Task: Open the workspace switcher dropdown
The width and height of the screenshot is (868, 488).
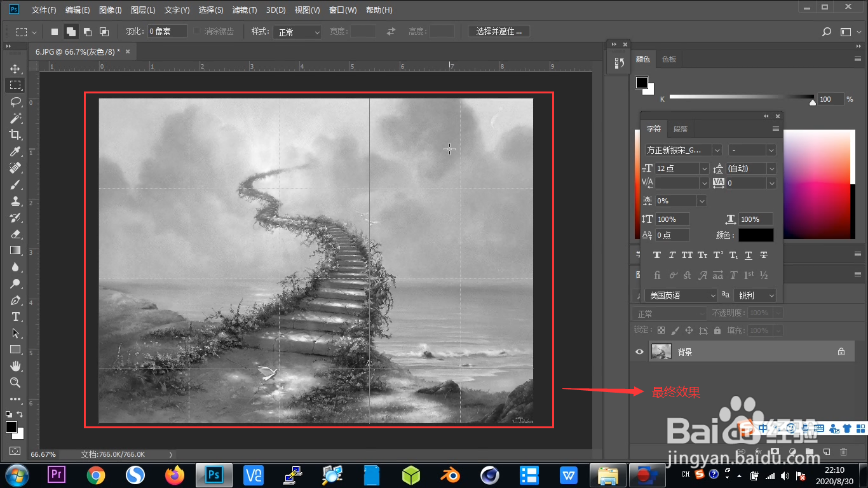Action: click(850, 32)
